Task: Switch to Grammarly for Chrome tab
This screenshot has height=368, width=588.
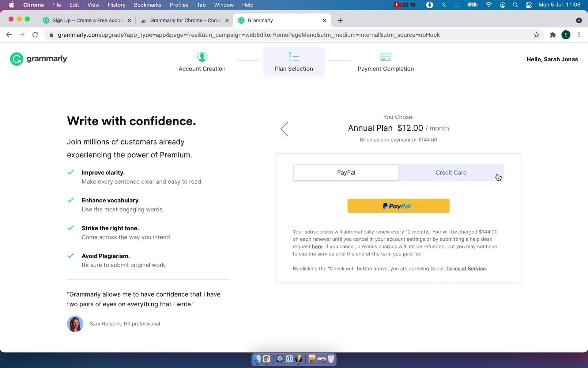Action: [x=185, y=21]
